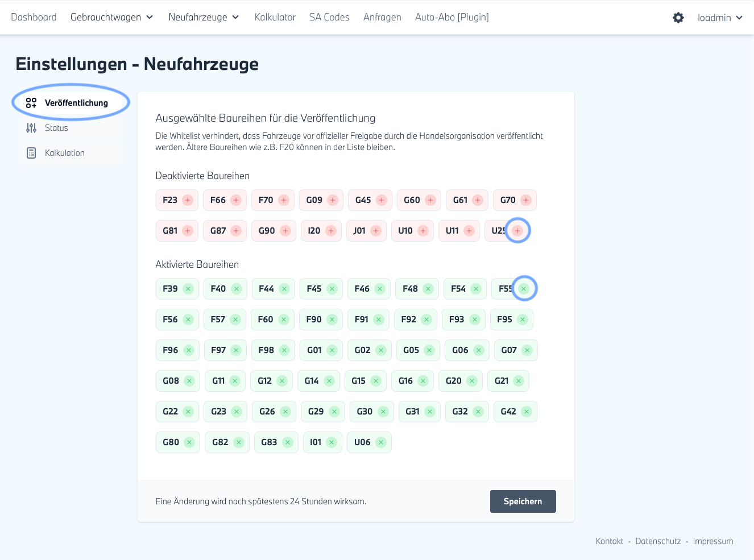
Task: Expand the Gebrauchtwagen dropdown menu
Action: (x=111, y=18)
